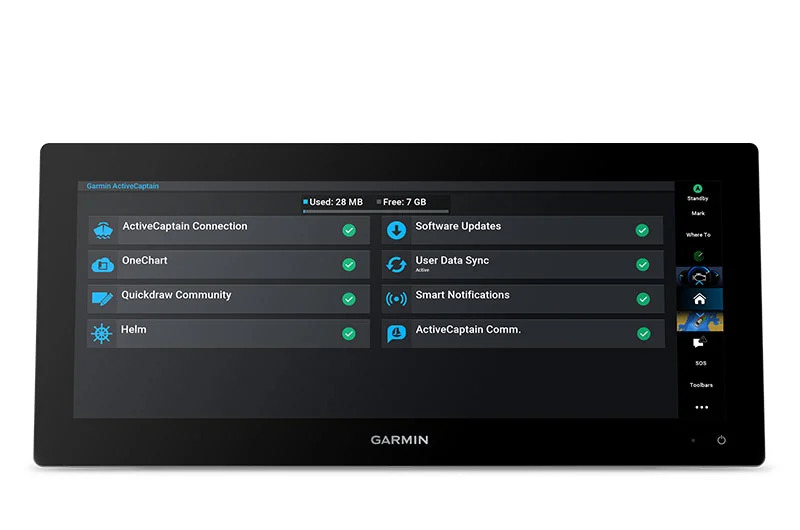Open the Toolbars menu in sidebar
This screenshot has height=530, width=800.
pos(700,385)
